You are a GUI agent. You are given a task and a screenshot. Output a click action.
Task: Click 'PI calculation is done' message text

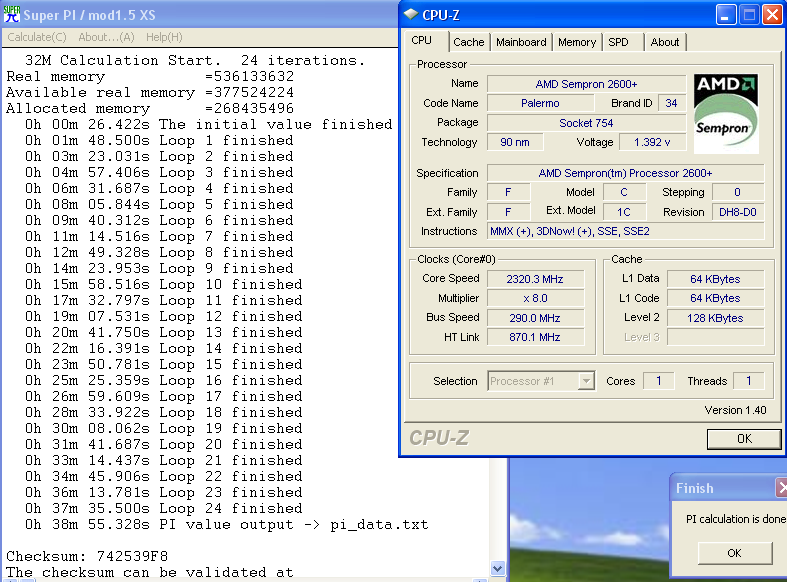(736, 519)
